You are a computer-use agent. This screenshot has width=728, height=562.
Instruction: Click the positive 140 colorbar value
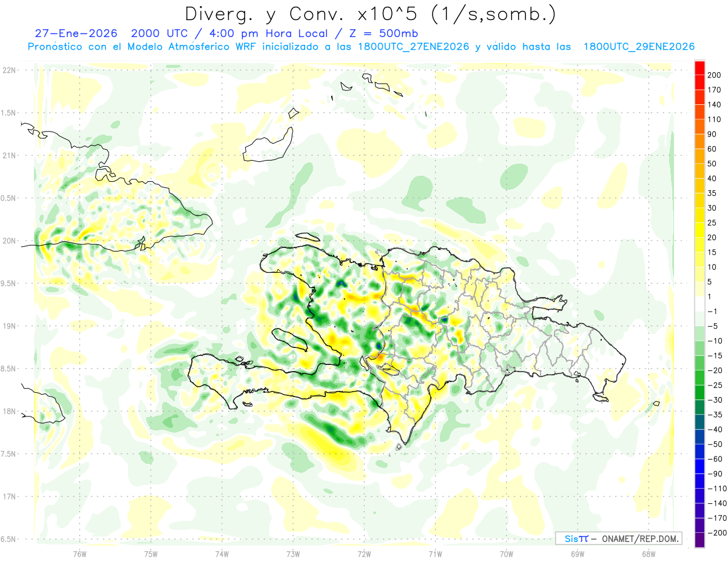(x=714, y=104)
